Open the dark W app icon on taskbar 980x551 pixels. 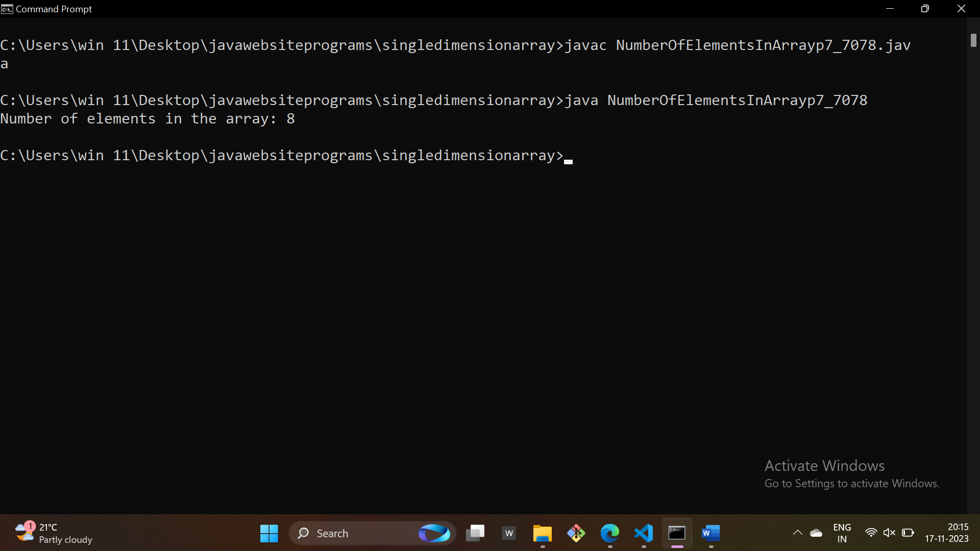point(509,533)
